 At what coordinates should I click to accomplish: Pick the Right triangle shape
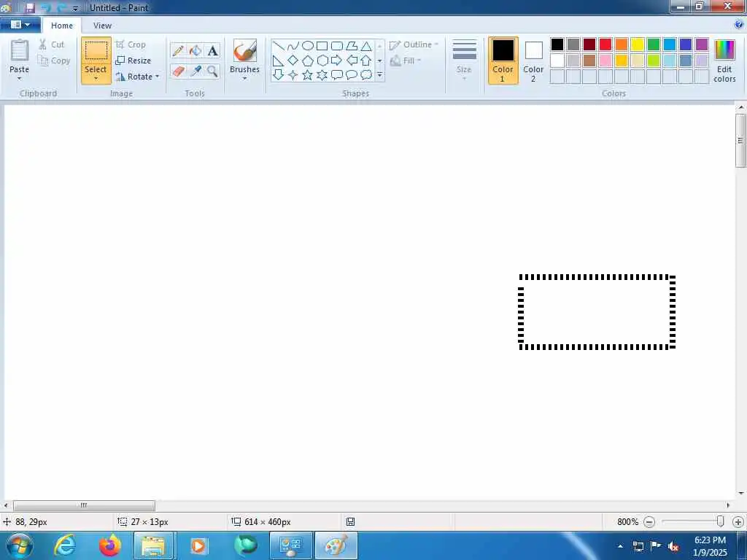click(278, 61)
